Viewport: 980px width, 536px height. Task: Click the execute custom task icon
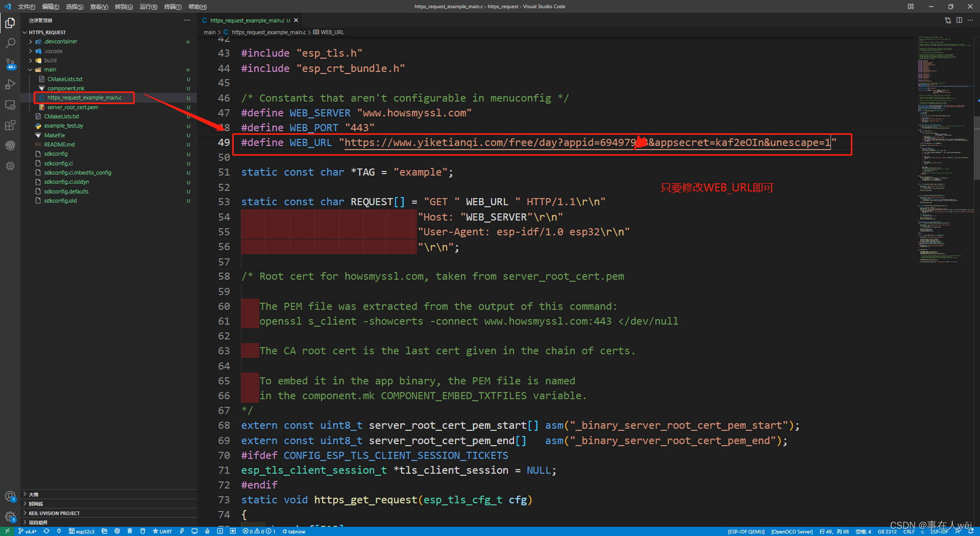pyautogui.click(x=233, y=531)
